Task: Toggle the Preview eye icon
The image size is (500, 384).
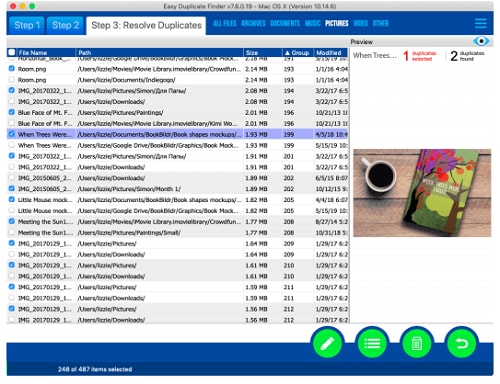Action: point(481,41)
